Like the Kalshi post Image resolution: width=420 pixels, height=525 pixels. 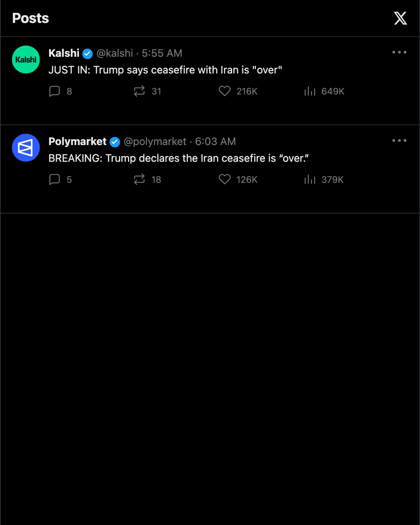[238, 91]
